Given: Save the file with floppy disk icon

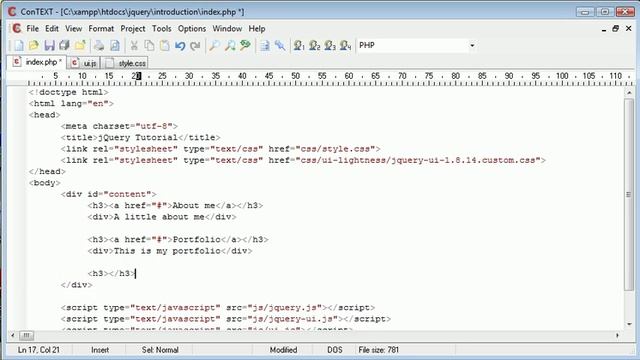Looking at the screenshot, I should (49, 45).
